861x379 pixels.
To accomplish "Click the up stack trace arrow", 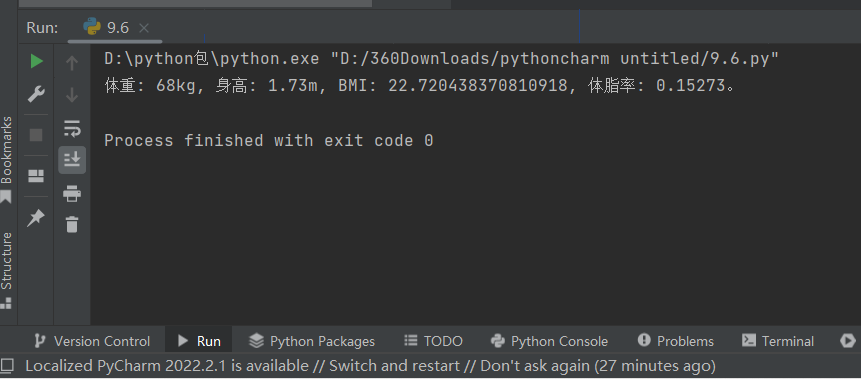I will point(72,63).
